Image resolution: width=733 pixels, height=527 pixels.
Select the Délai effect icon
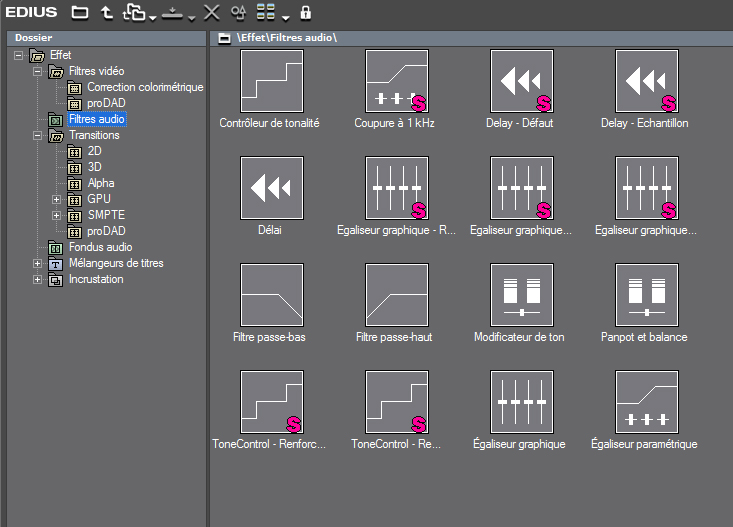point(272,188)
